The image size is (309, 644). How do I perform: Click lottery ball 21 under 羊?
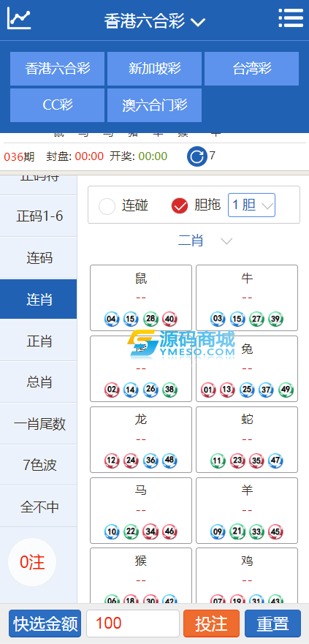pyautogui.click(x=237, y=531)
